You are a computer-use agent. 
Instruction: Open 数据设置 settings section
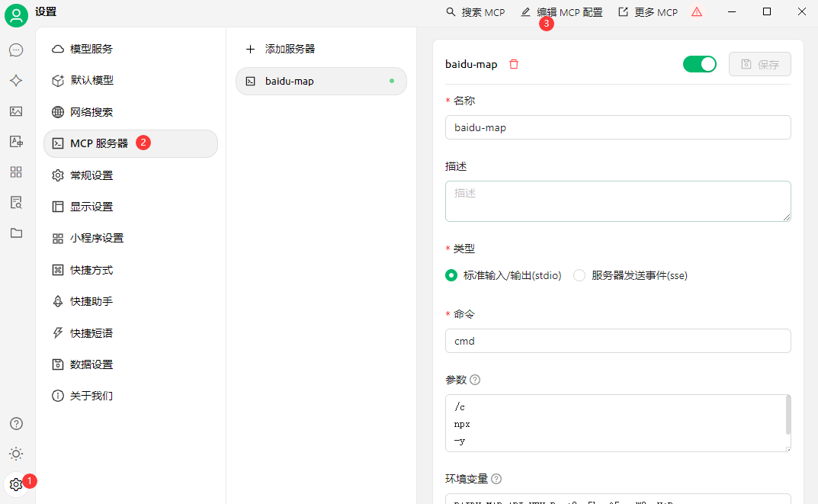pyautogui.click(x=130, y=364)
